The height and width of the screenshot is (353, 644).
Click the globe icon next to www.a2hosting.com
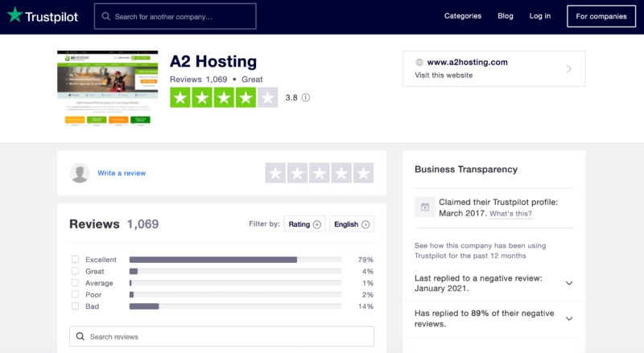[419, 62]
